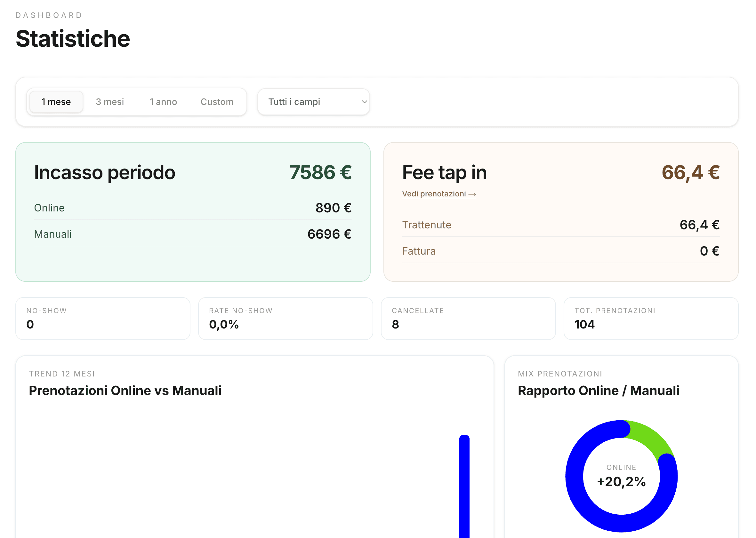Select the Manuali 6696 € amount
756x538 pixels.
329,234
